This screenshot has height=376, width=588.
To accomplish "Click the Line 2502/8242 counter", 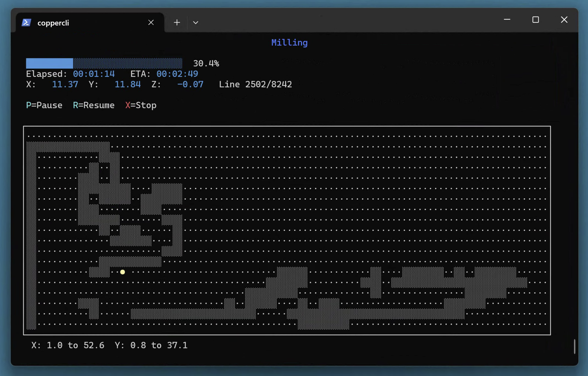I will click(x=255, y=84).
